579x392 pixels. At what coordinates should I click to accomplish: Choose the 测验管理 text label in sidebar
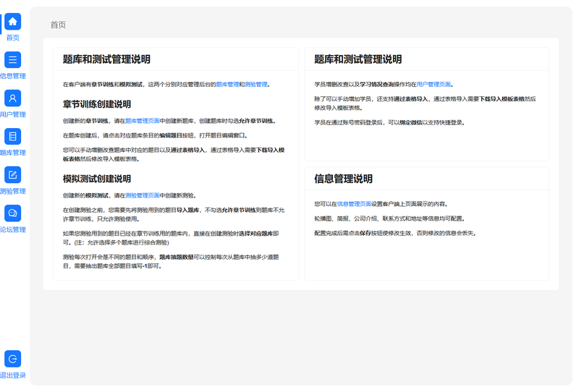coord(12,191)
